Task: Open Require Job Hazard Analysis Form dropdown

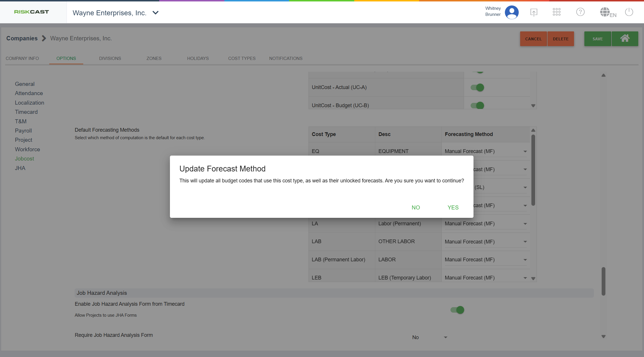Action: pos(429,337)
